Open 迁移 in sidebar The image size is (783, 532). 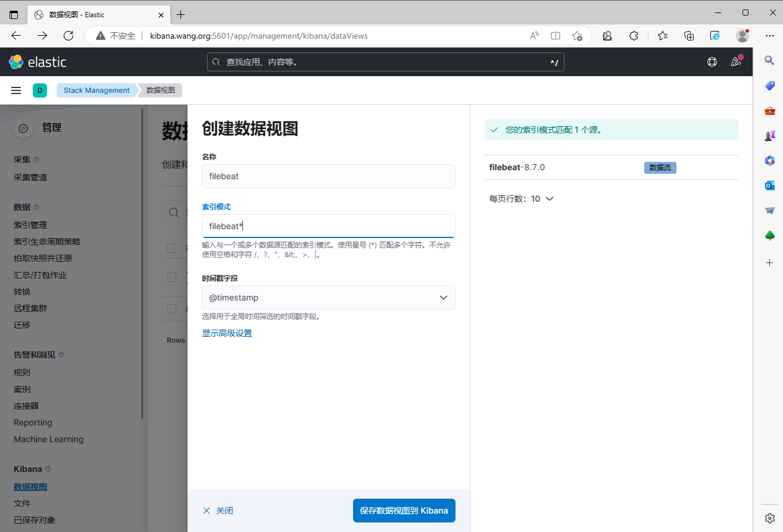[x=22, y=325]
